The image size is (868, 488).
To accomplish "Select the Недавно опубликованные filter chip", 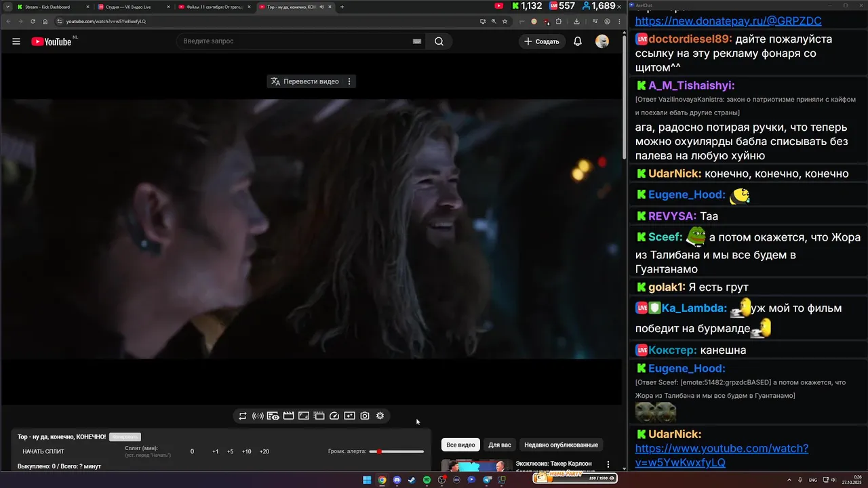I will (561, 445).
